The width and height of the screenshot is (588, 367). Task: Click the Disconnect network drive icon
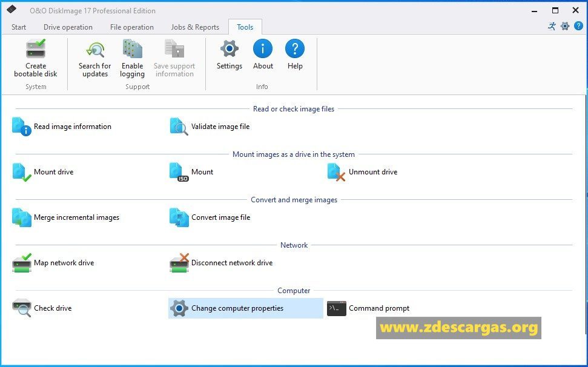pyautogui.click(x=179, y=263)
